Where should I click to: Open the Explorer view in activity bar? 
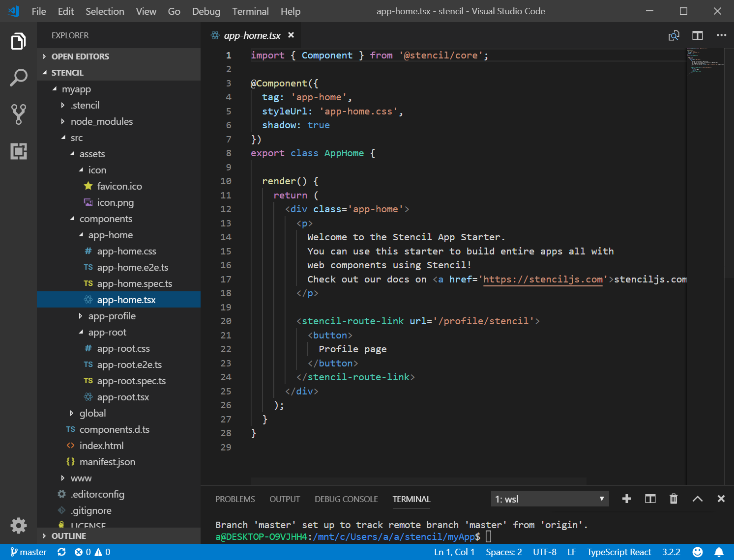tap(18, 41)
